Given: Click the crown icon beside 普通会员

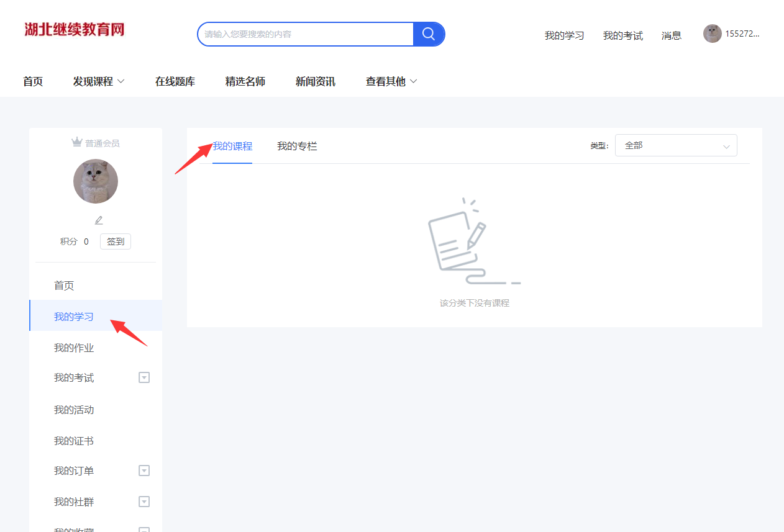Looking at the screenshot, I should 76,142.
